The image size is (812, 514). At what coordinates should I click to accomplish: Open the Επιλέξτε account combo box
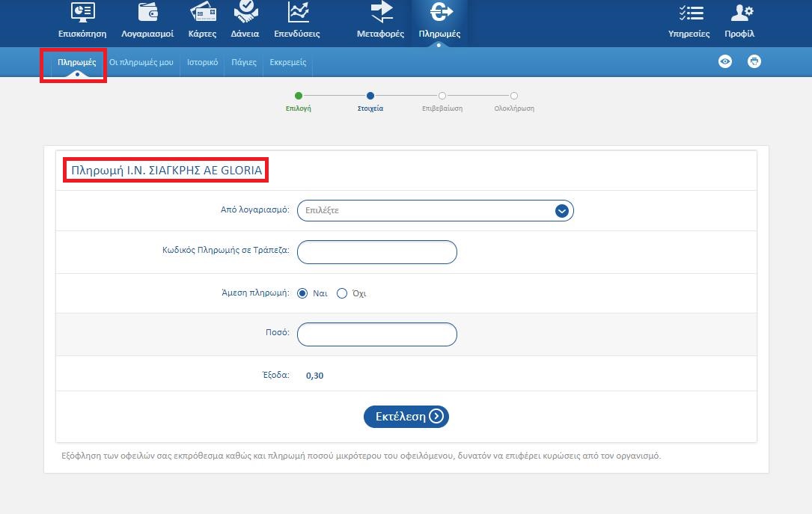point(427,211)
